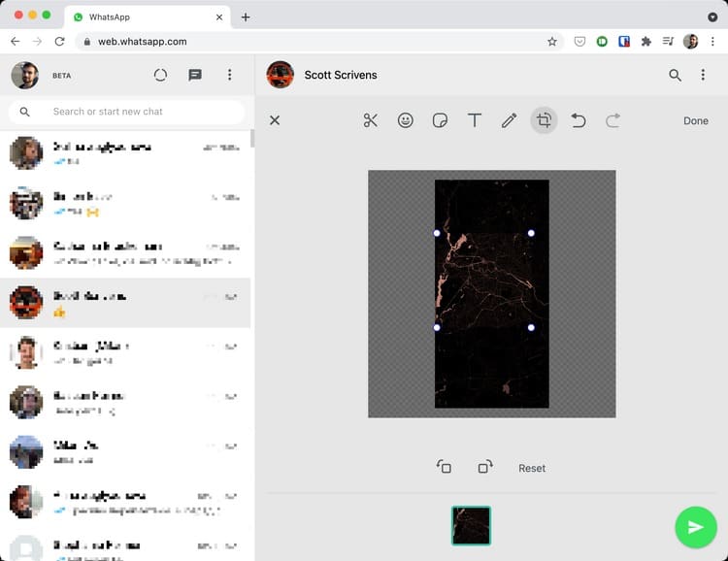Viewport: 728px width, 561px height.
Task: Select the scissors cut tool
Action: [x=370, y=120]
